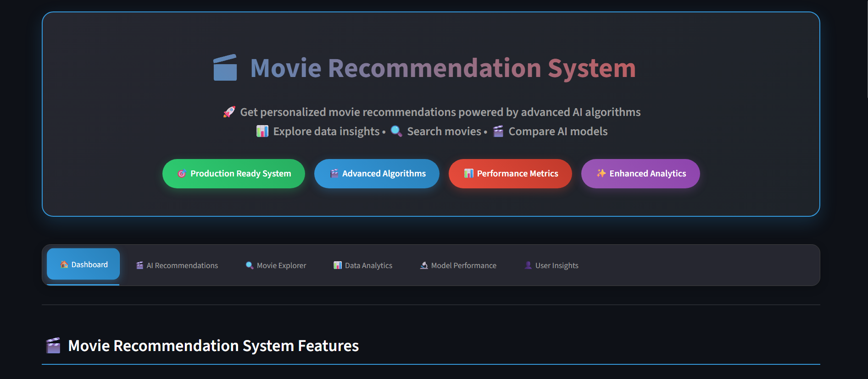Image resolution: width=868 pixels, height=379 pixels.
Task: Click the 'Get personalized movie recommendations' tagline
Action: [x=440, y=112]
